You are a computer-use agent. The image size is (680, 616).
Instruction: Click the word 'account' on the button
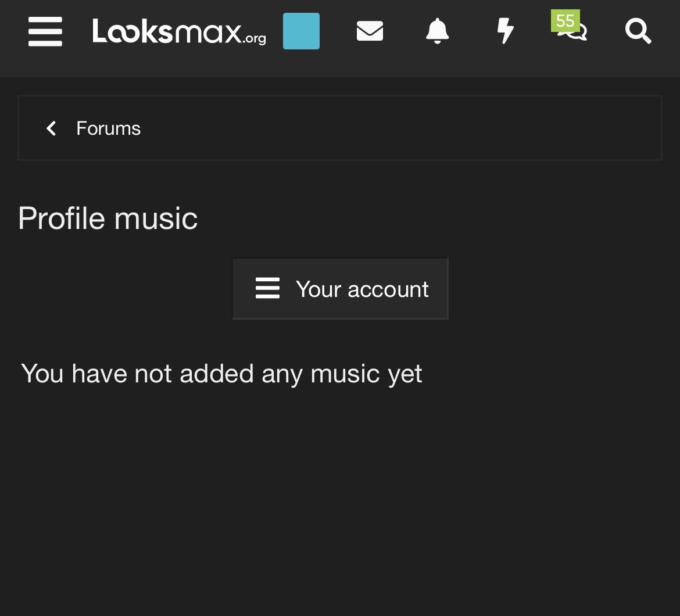coord(388,289)
